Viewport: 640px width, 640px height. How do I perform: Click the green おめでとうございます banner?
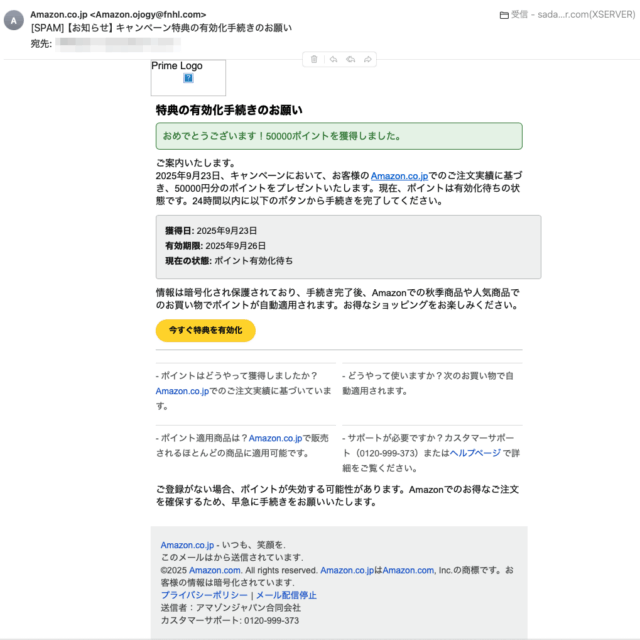(338, 136)
